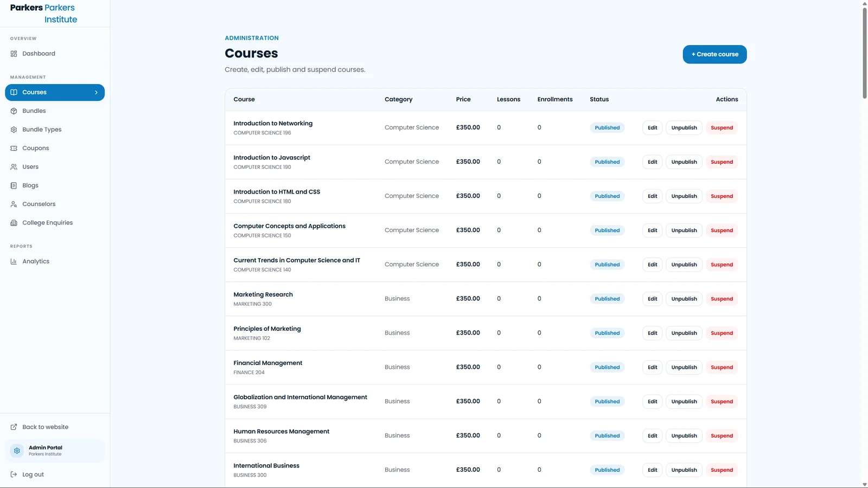Click the Counselors person icon
The width and height of the screenshot is (868, 488).
[14, 204]
